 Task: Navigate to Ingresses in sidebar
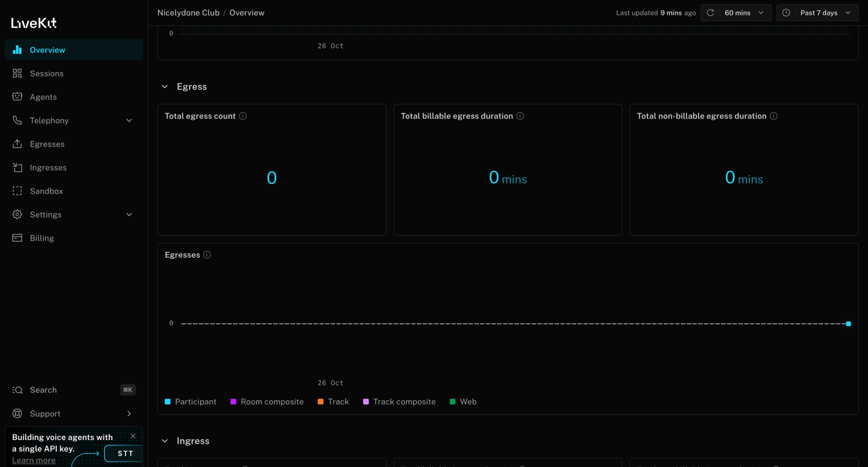point(73,168)
